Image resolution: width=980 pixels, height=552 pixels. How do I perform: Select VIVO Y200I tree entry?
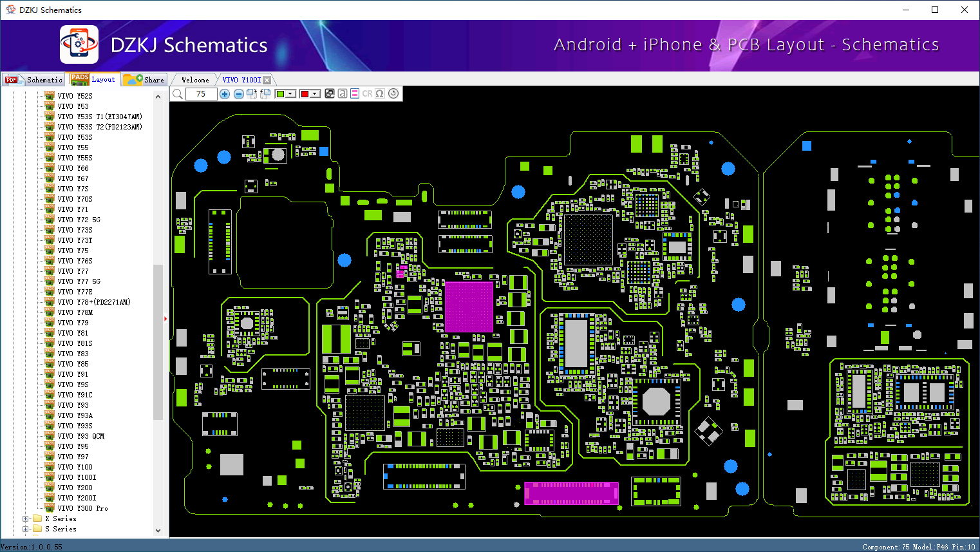pyautogui.click(x=77, y=498)
